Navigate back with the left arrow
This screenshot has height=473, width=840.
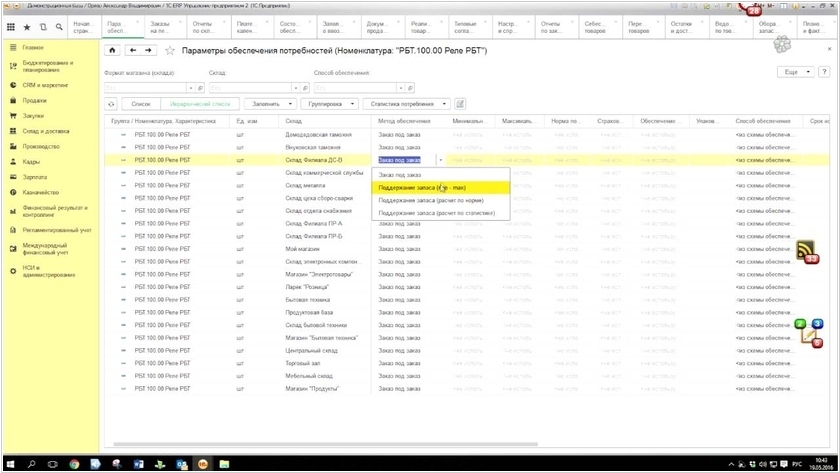pyautogui.click(x=133, y=49)
